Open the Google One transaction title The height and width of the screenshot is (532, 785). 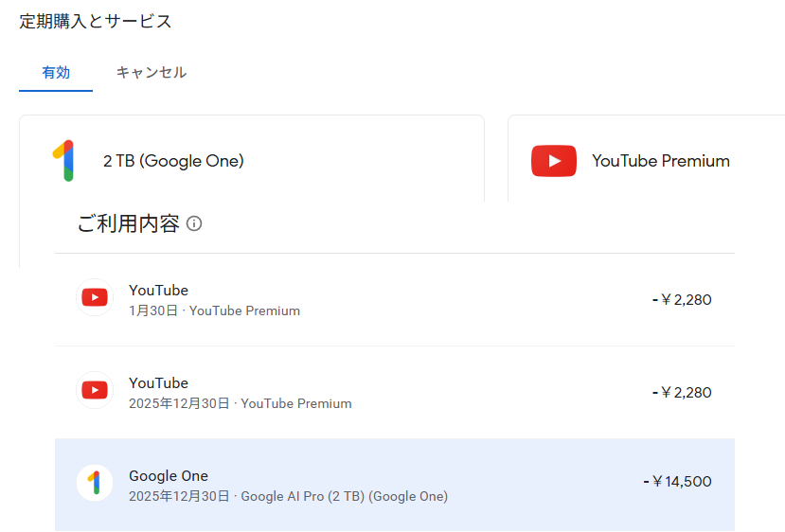(x=169, y=476)
